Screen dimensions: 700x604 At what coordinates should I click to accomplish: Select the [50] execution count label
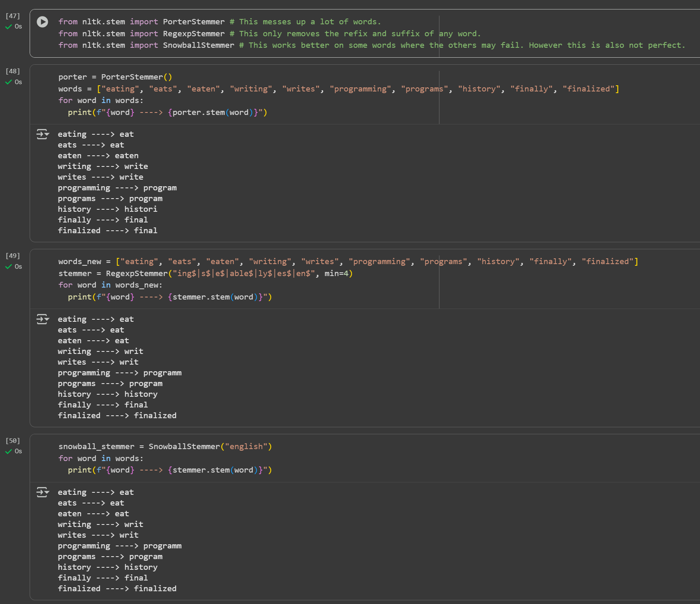click(13, 441)
